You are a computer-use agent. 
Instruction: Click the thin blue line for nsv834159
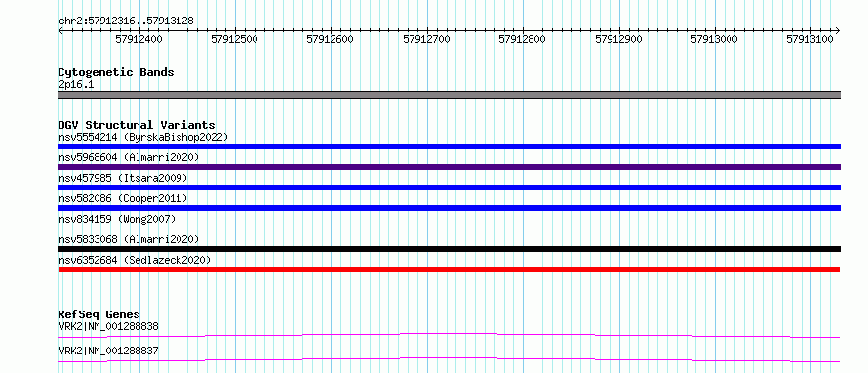click(x=449, y=228)
